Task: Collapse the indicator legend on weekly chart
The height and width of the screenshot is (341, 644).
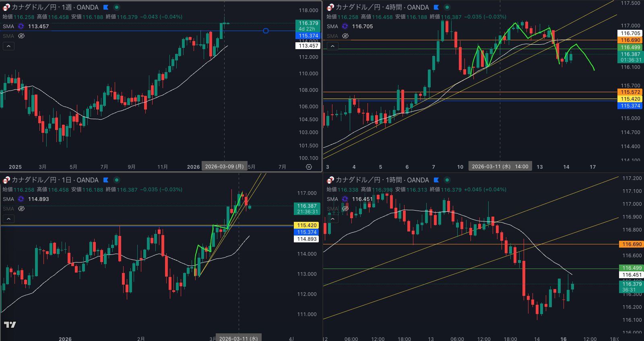Action: [8, 46]
